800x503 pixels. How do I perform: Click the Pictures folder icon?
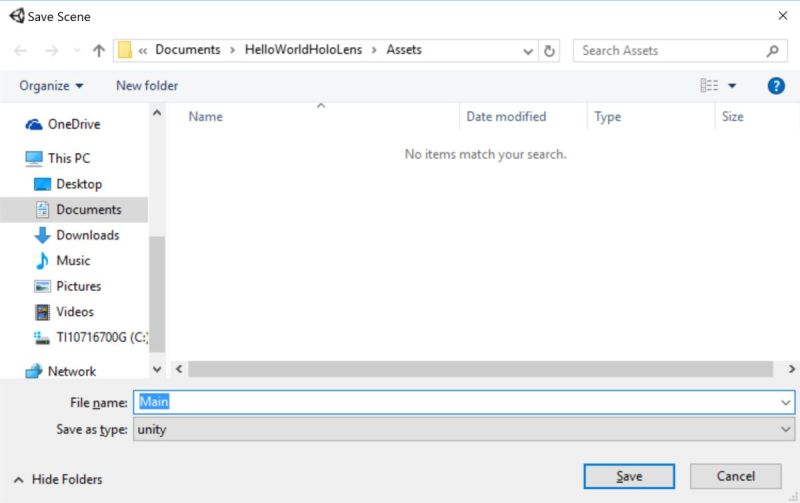pos(42,286)
